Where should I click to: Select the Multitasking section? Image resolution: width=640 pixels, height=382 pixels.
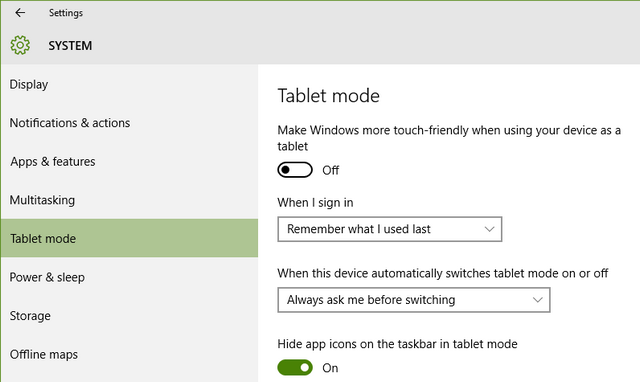(129, 200)
